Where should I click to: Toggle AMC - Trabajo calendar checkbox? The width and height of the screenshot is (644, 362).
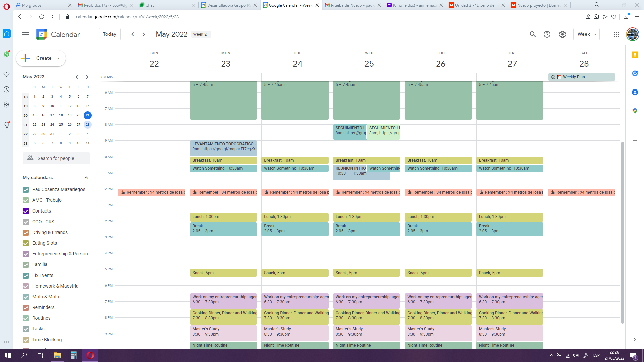26,200
